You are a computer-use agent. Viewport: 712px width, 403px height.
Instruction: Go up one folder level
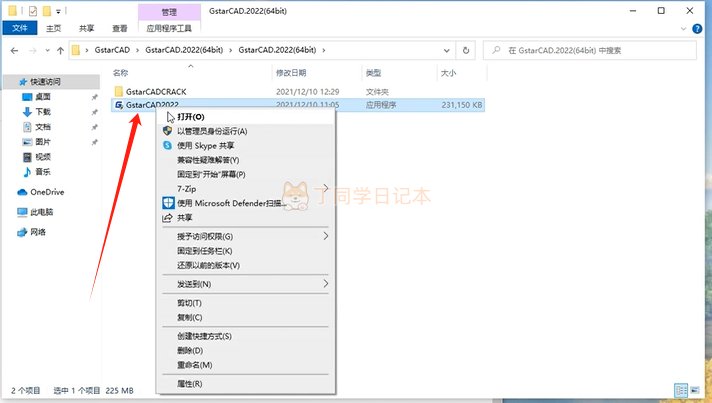60,50
